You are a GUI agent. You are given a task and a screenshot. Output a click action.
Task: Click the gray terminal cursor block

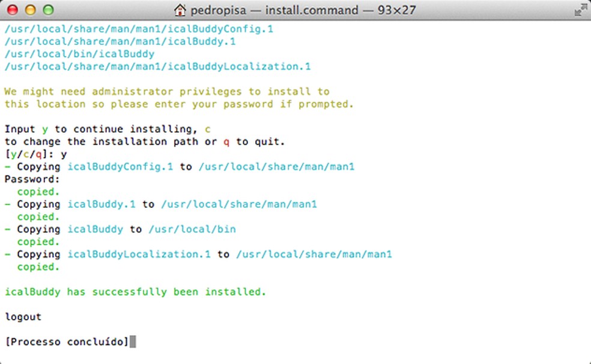[133, 342]
